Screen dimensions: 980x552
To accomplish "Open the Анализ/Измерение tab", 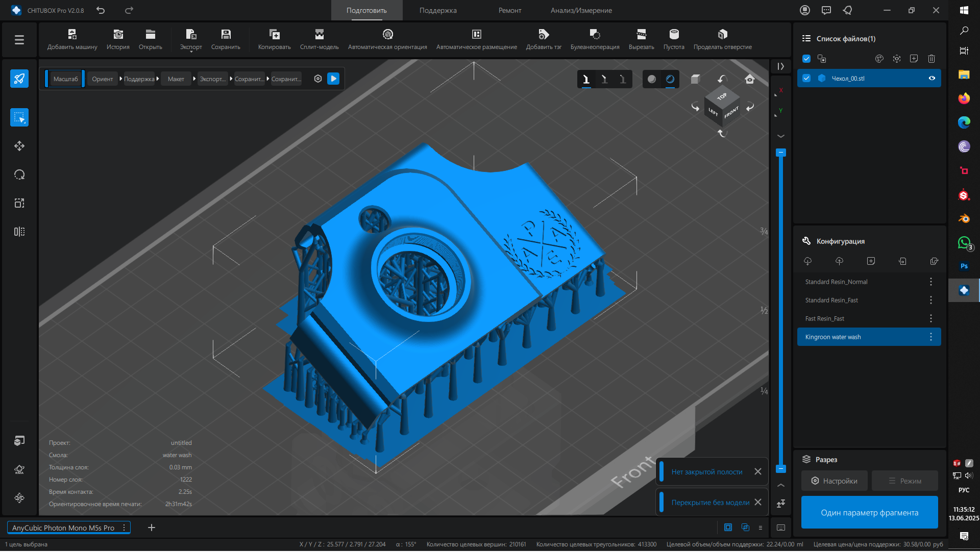I will point(581,11).
